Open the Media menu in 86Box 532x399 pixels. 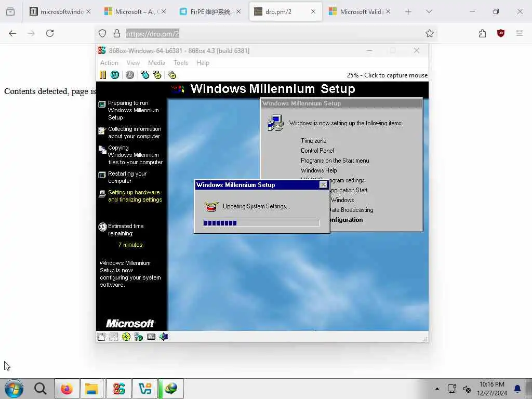[x=156, y=63]
